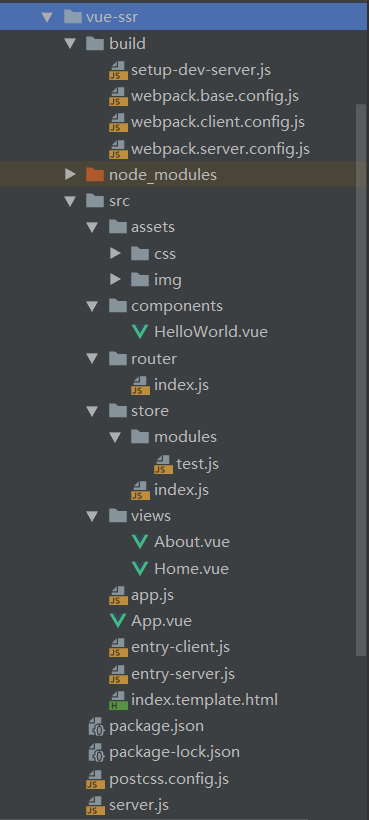Select webpack.client.config.js file
Image resolution: width=369 pixels, height=820 pixels.
[218, 122]
